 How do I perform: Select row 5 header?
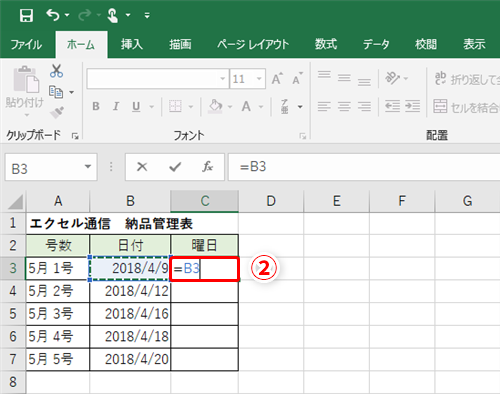click(x=13, y=314)
